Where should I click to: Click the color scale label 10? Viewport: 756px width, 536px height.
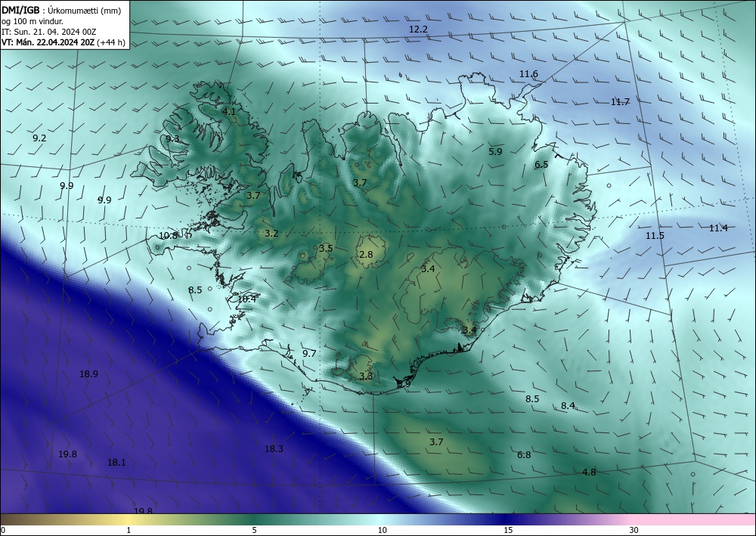click(x=383, y=531)
